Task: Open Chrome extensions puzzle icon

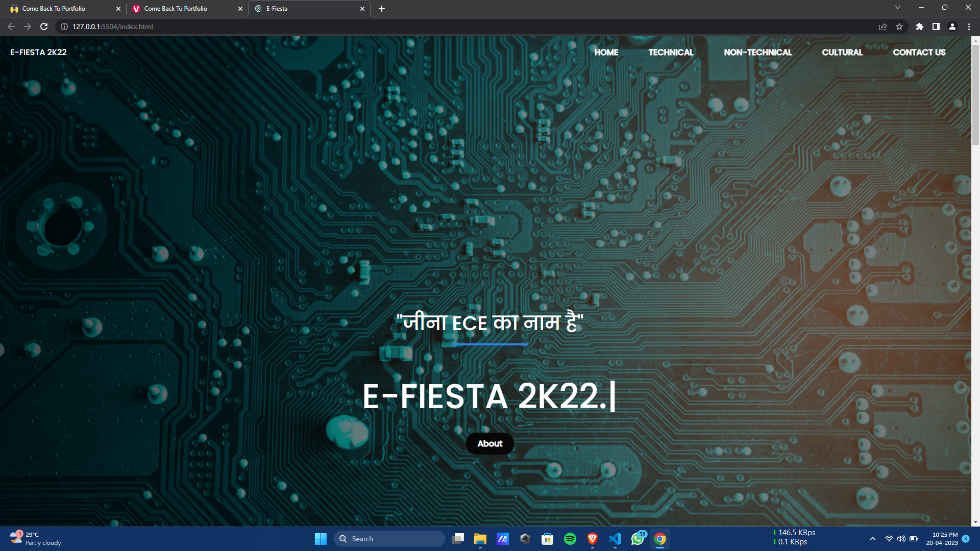Action: 920,27
